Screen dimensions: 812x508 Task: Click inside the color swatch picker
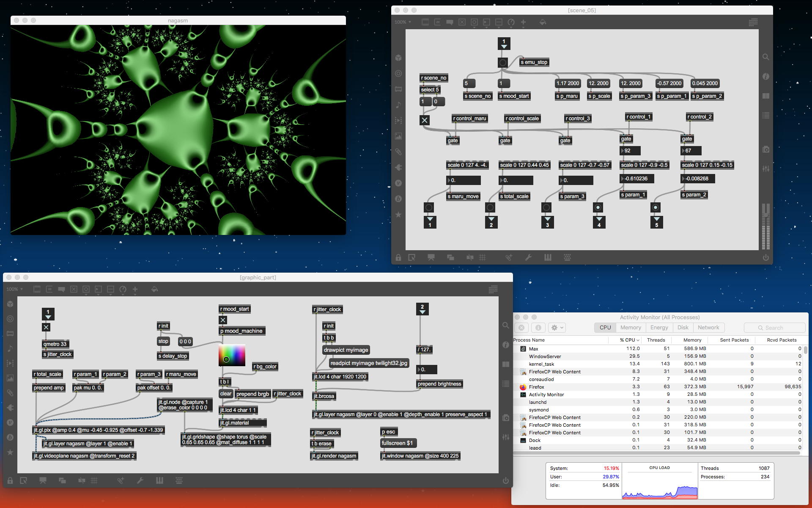(x=232, y=355)
